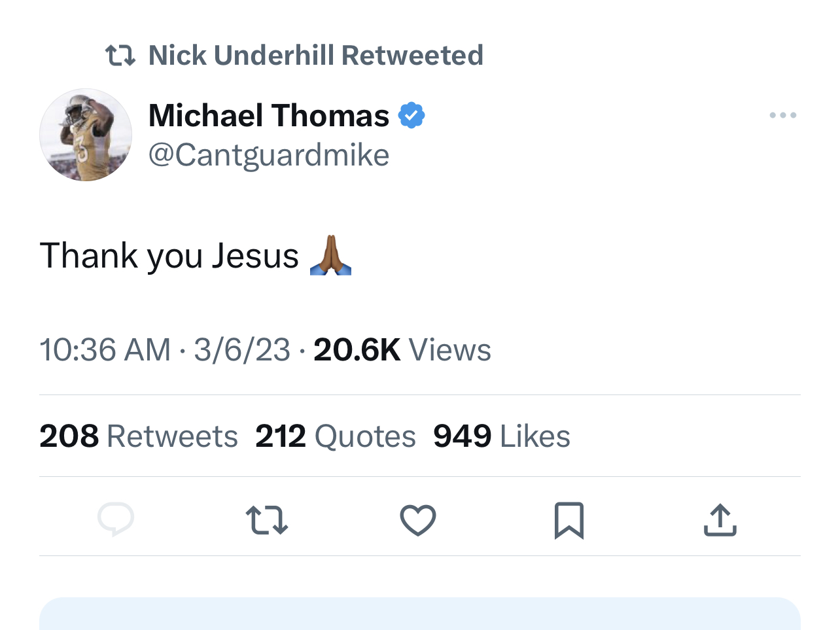See the 949 Likes list
The image size is (840, 630).
tap(502, 436)
